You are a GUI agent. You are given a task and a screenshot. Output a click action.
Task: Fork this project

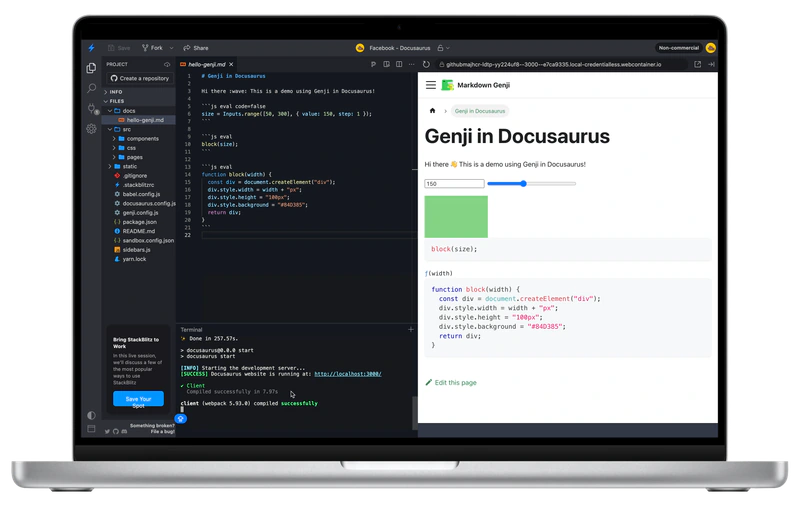click(152, 48)
